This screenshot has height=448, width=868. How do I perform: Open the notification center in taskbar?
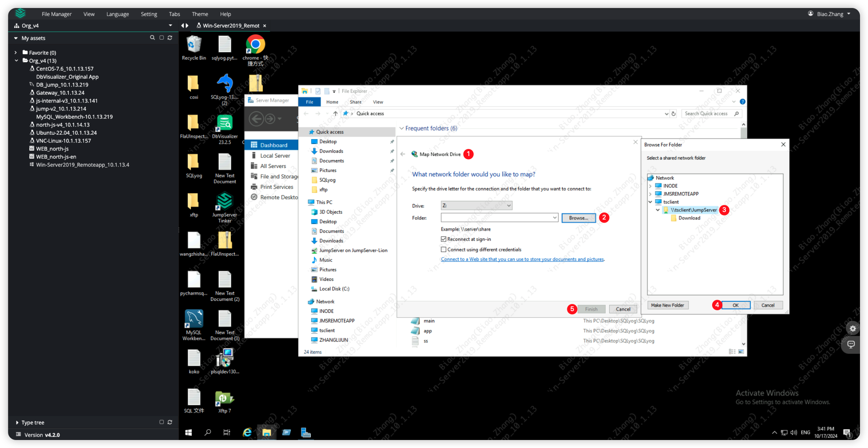click(x=847, y=432)
